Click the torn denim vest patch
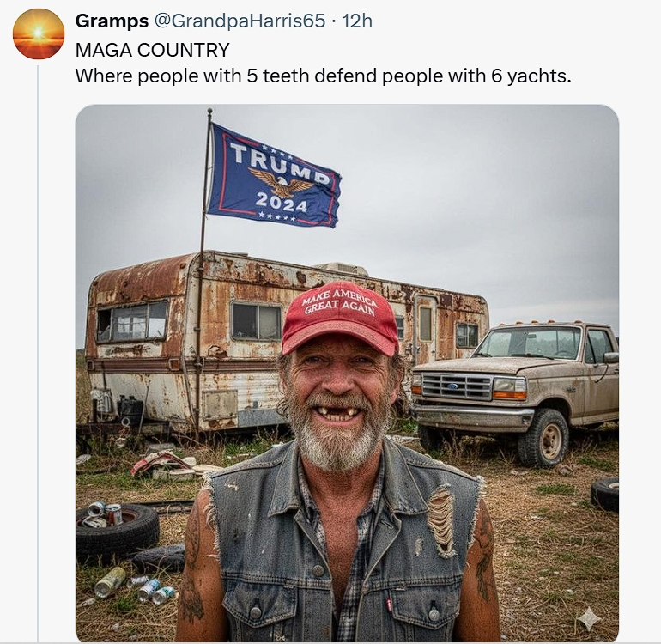661x644 pixels. click(440, 519)
